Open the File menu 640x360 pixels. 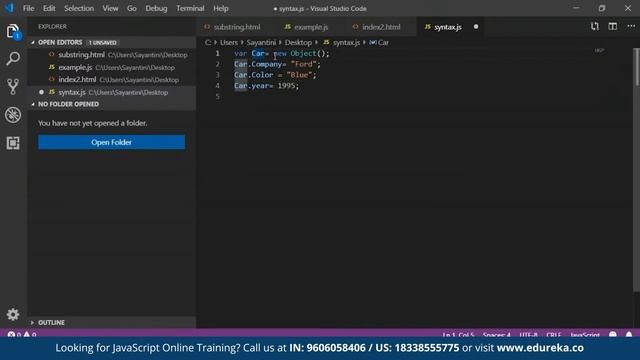[29, 8]
